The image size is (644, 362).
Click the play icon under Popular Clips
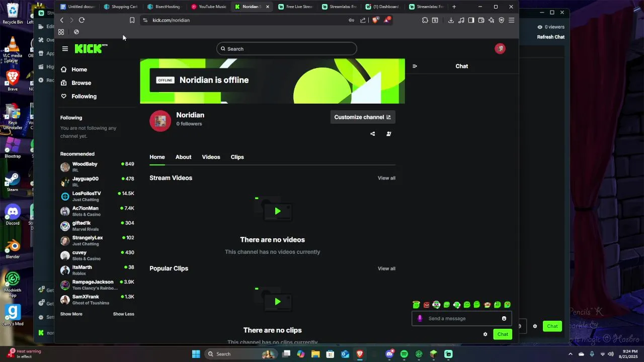point(277,302)
